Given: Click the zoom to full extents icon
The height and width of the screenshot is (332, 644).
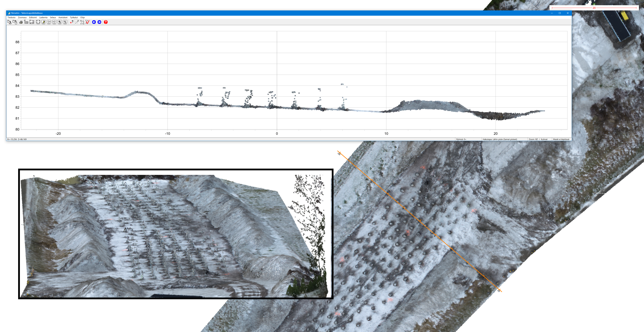Looking at the screenshot, I should pyautogui.click(x=38, y=22).
